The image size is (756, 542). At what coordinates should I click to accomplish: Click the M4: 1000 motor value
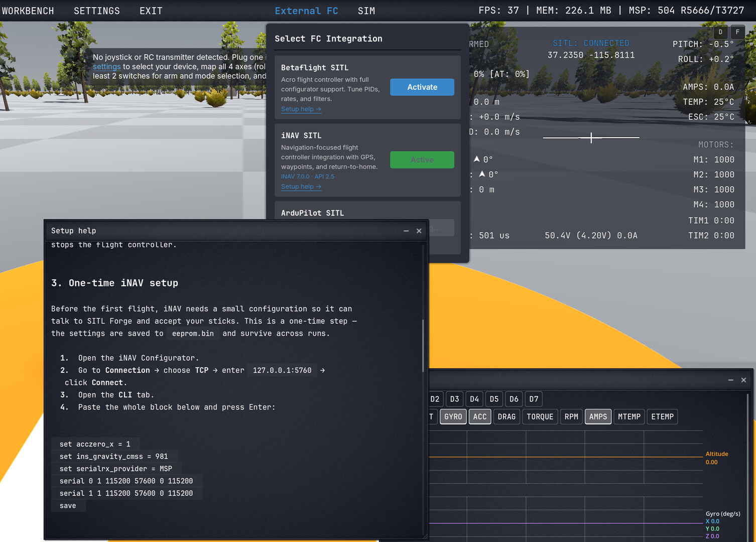pyautogui.click(x=714, y=205)
